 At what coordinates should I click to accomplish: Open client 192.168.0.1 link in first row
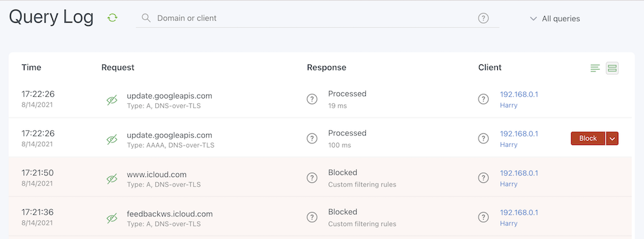pyautogui.click(x=518, y=95)
